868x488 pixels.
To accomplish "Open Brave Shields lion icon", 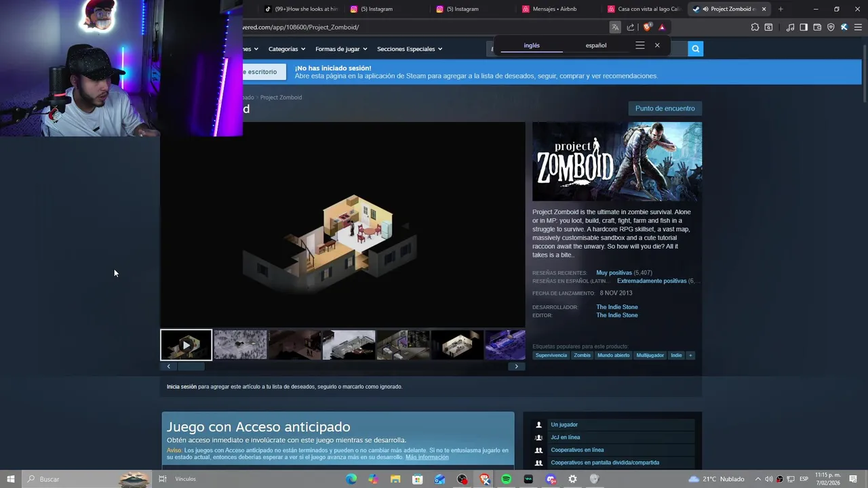I will (x=647, y=27).
